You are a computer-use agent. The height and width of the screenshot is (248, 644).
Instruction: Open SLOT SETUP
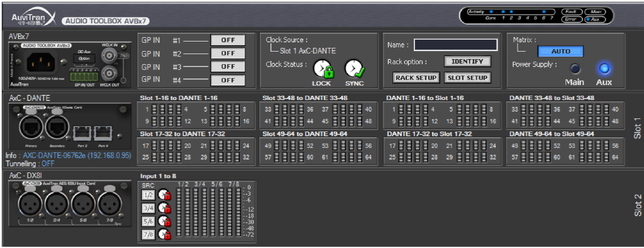tap(467, 77)
